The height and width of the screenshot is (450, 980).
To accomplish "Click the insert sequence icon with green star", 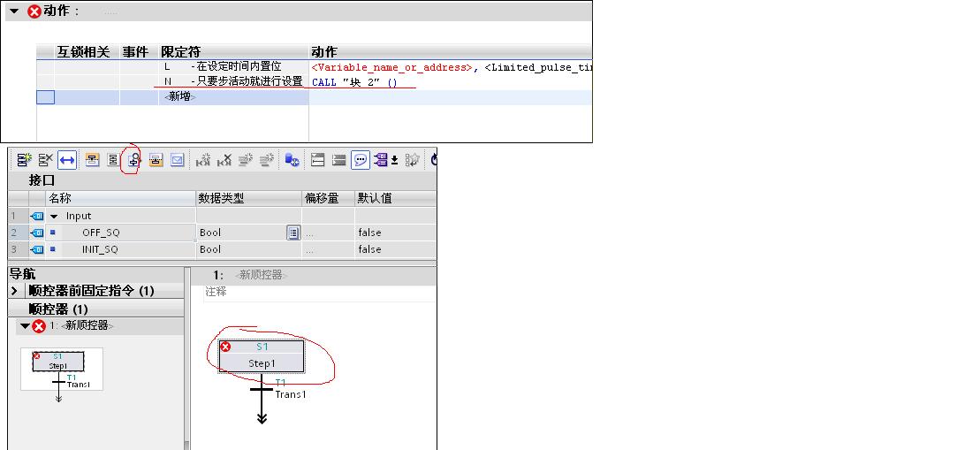I will click(x=24, y=160).
